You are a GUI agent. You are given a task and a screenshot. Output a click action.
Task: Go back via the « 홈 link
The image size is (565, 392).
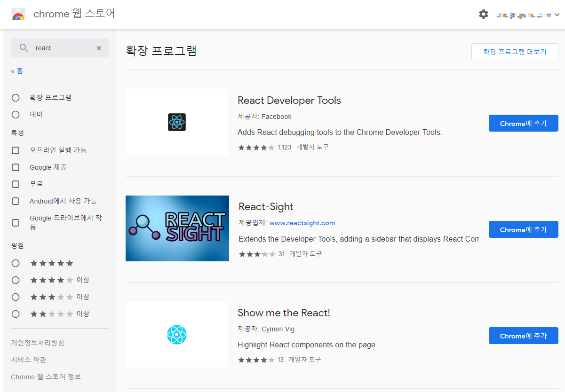pos(17,71)
